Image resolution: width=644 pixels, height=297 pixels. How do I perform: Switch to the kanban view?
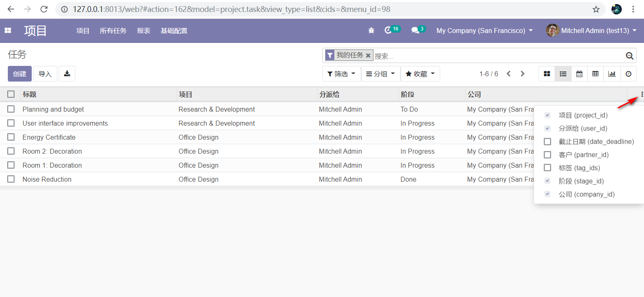pyautogui.click(x=547, y=74)
